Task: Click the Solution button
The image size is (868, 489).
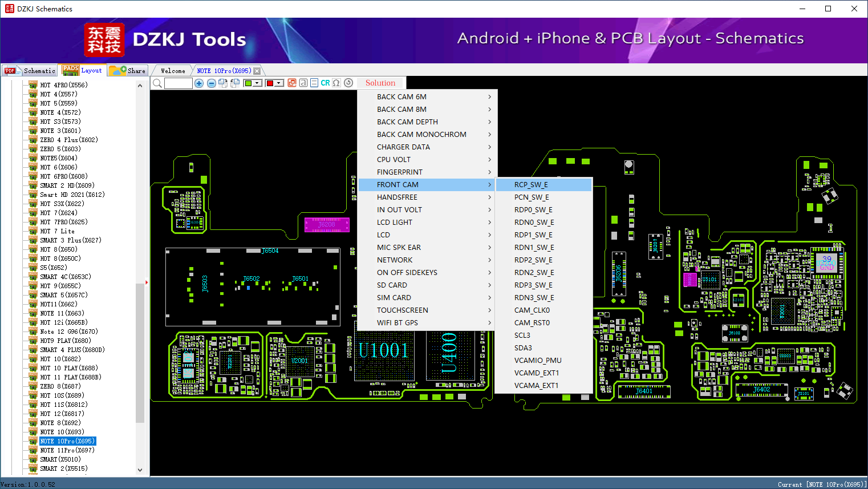Action: tap(380, 83)
